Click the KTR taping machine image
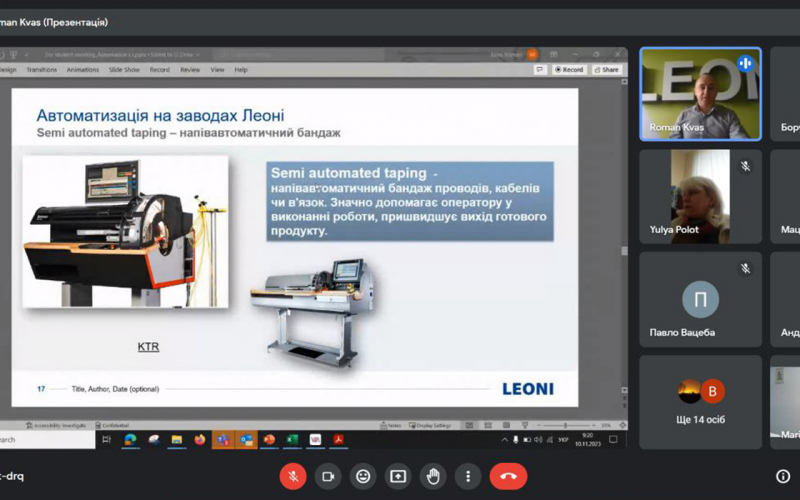 [x=126, y=232]
